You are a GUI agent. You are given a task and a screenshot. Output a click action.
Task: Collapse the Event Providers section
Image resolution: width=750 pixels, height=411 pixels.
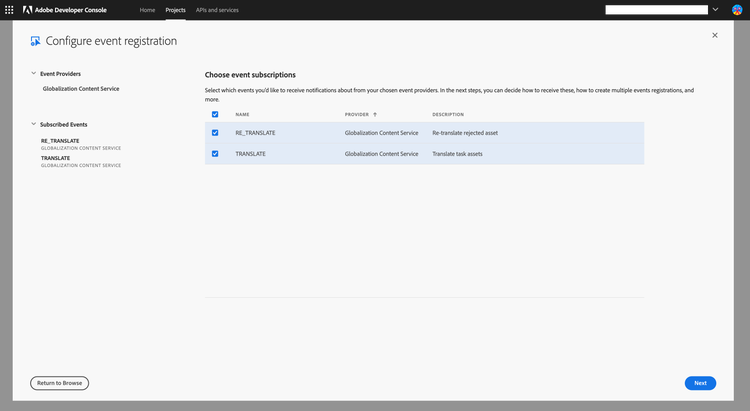[33, 74]
